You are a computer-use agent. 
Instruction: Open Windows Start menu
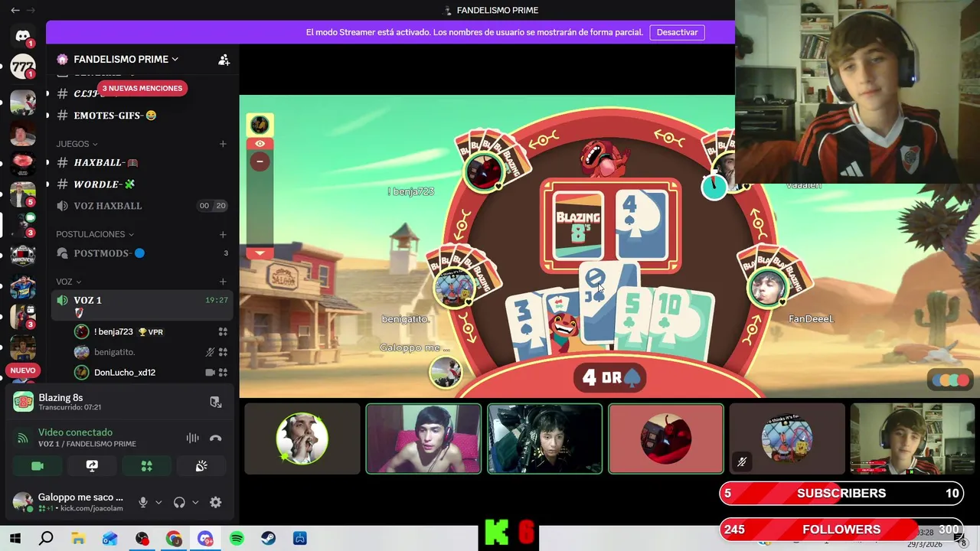coord(15,539)
